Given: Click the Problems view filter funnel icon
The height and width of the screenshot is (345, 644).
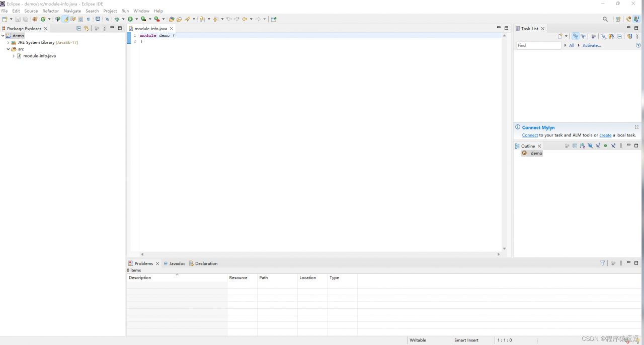Looking at the screenshot, I should 602,263.
